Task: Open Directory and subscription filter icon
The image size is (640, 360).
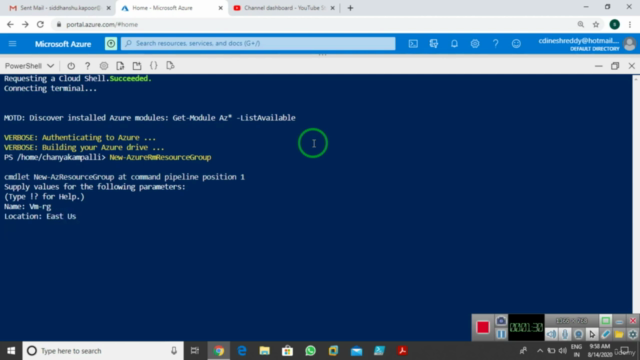Action: pos(433,44)
